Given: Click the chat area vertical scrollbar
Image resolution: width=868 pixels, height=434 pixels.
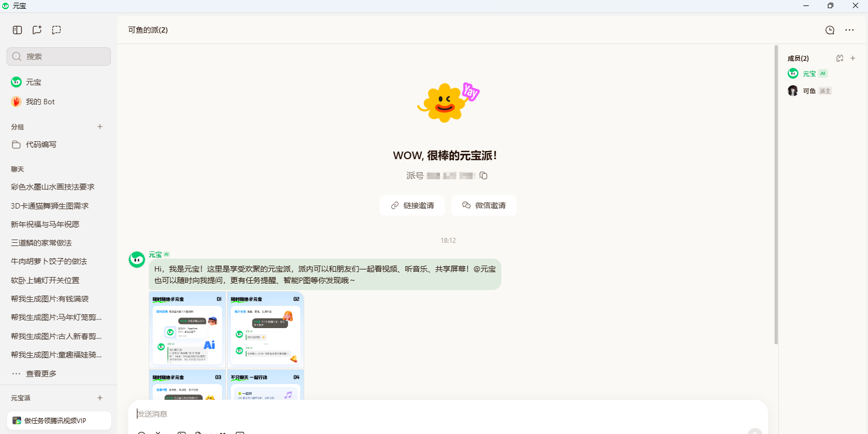Looking at the screenshot, I should pos(776,196).
